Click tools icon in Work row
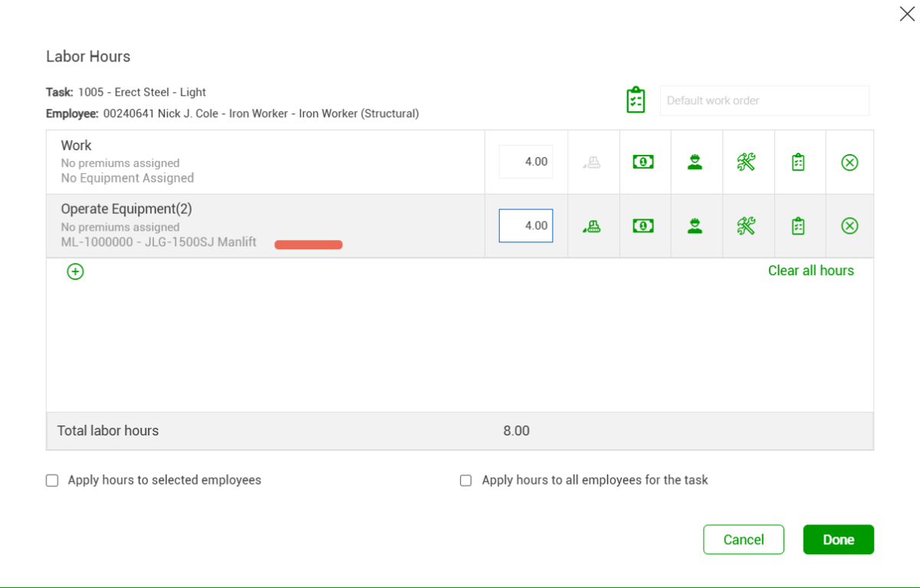Image resolution: width=920 pixels, height=588 pixels. click(x=746, y=163)
